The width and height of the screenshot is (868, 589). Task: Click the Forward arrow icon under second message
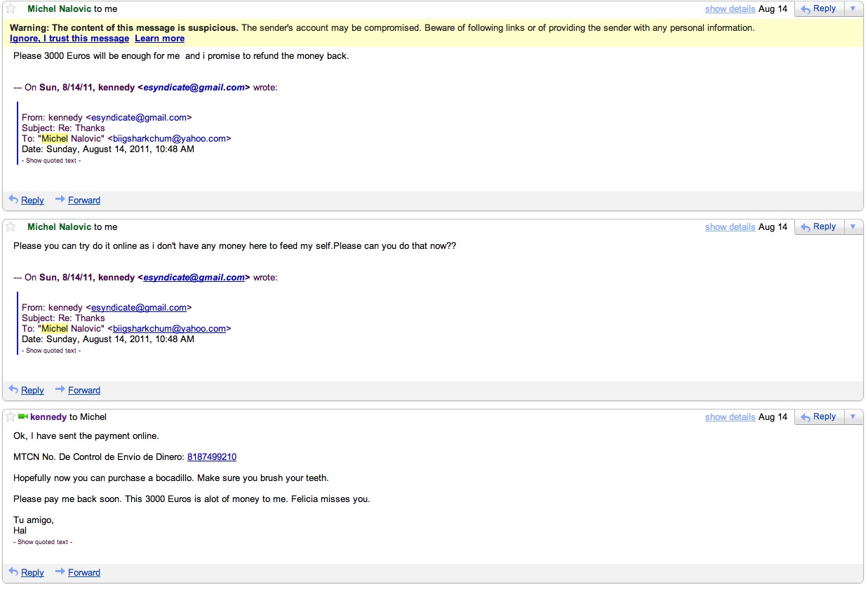(60, 390)
